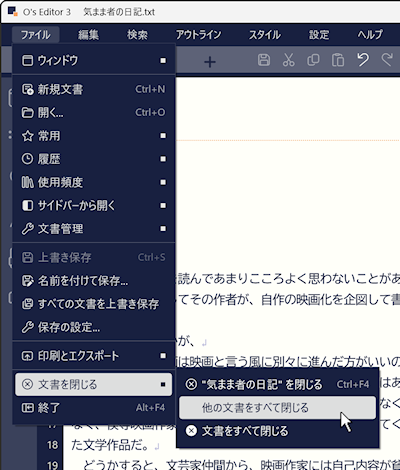400x470 pixels.
Task: Open サイドバーから開く submenu
Action: pos(94,206)
